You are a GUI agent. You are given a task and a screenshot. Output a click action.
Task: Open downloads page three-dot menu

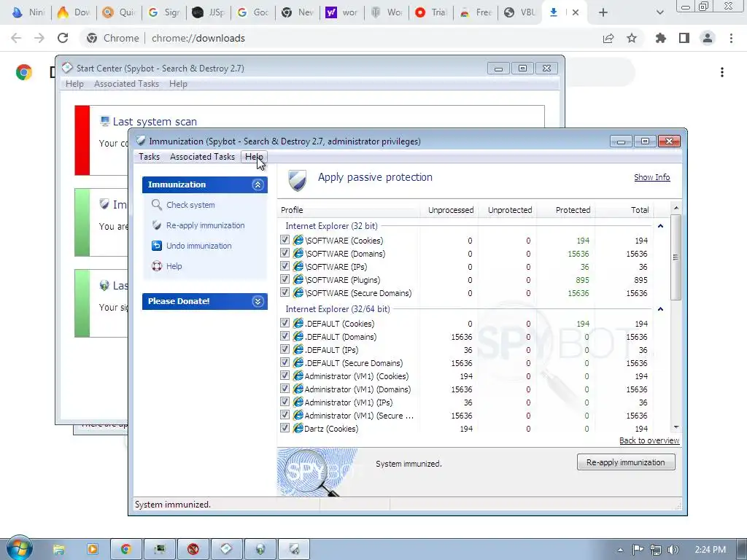point(722,72)
